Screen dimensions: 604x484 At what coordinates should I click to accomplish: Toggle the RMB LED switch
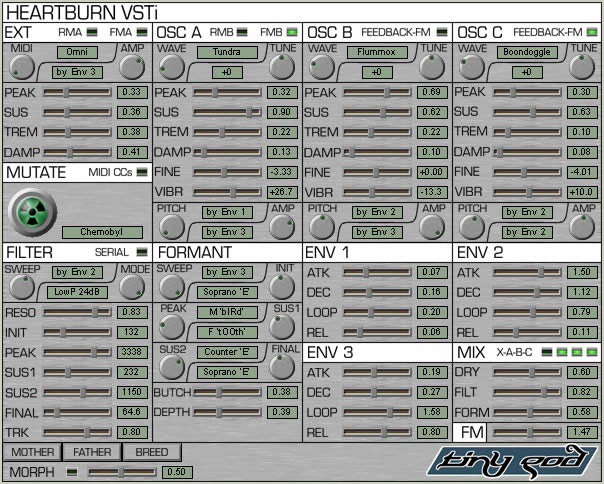click(x=242, y=32)
